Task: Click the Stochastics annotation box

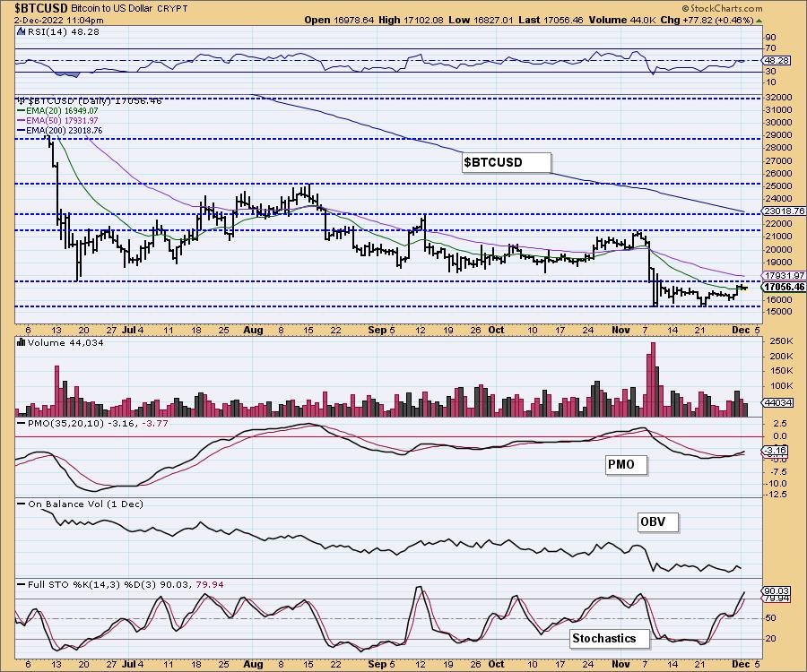Action: click(610, 639)
